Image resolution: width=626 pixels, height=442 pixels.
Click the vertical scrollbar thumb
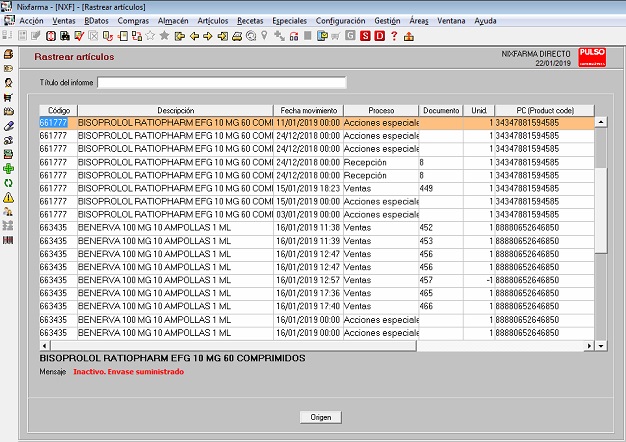601,210
